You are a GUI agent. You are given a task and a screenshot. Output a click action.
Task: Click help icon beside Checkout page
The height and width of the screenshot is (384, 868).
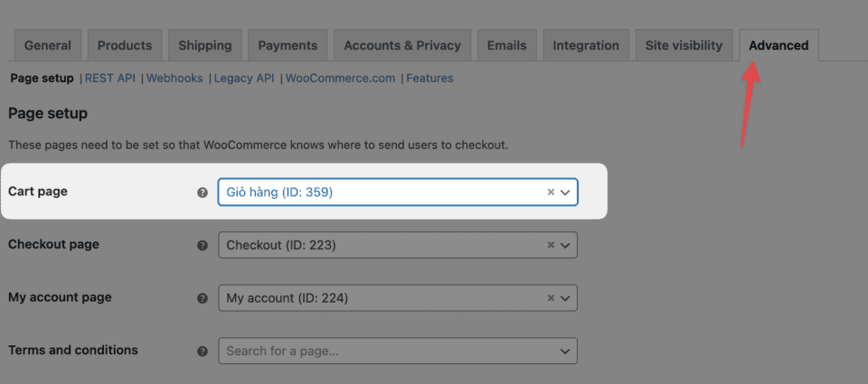point(203,246)
